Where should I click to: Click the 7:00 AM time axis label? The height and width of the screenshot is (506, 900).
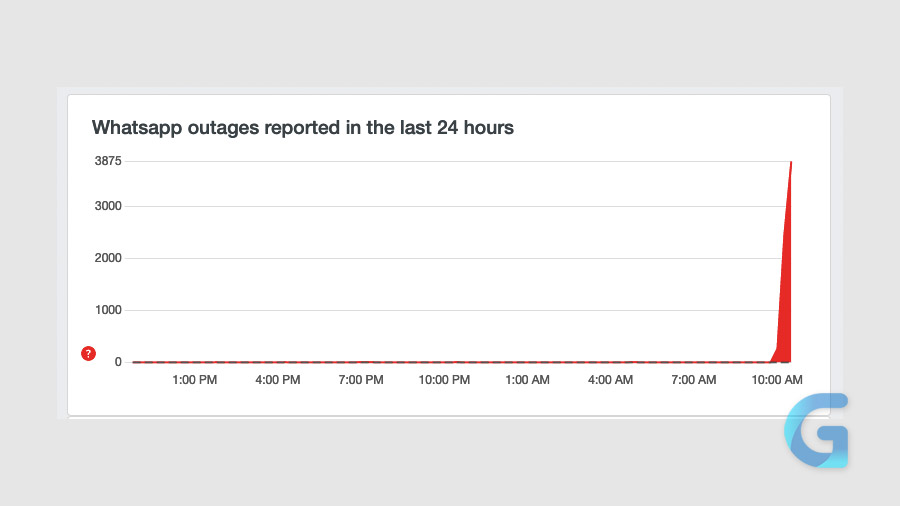(x=693, y=380)
